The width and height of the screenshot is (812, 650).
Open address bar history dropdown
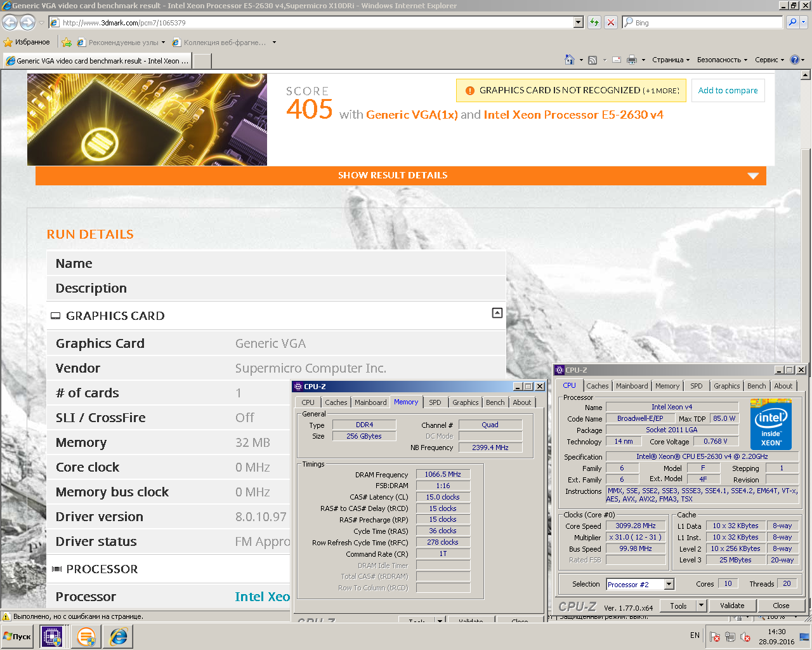[578, 22]
